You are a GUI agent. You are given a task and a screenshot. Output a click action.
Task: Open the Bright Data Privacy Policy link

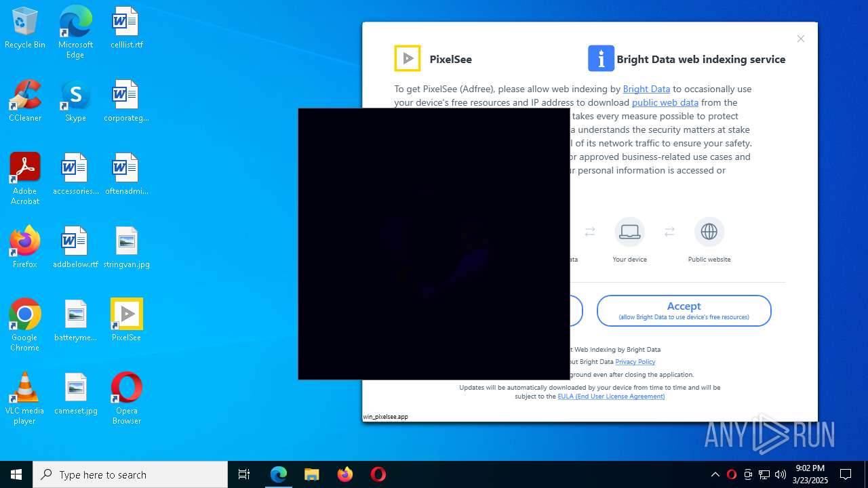click(x=635, y=362)
